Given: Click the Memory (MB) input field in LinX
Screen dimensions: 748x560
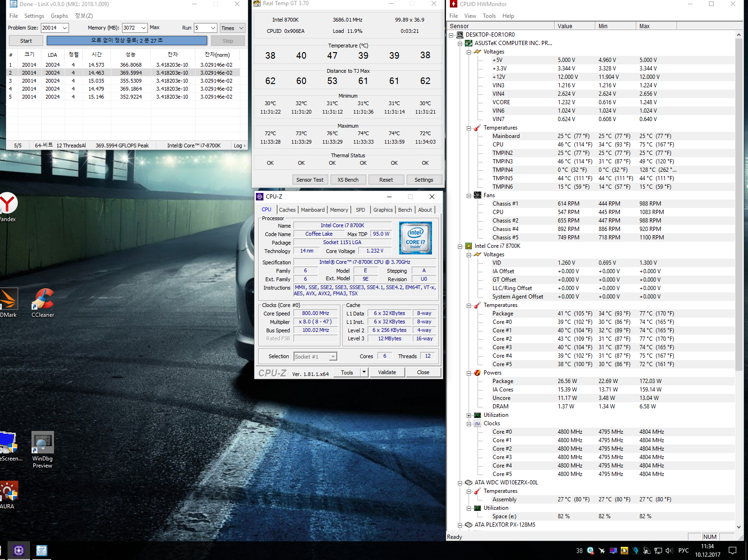Looking at the screenshot, I should tap(131, 28).
